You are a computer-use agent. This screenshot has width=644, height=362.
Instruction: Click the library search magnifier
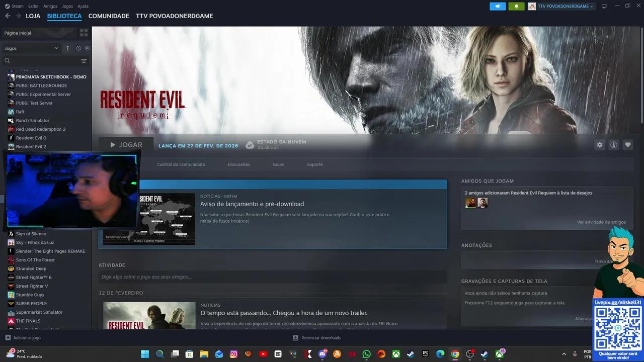[x=8, y=61]
